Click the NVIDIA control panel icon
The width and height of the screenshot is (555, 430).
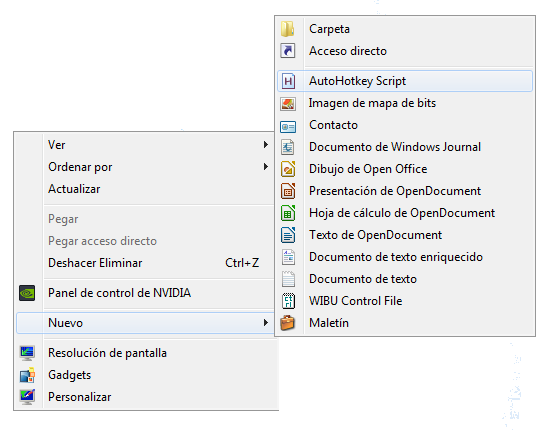pos(27,293)
